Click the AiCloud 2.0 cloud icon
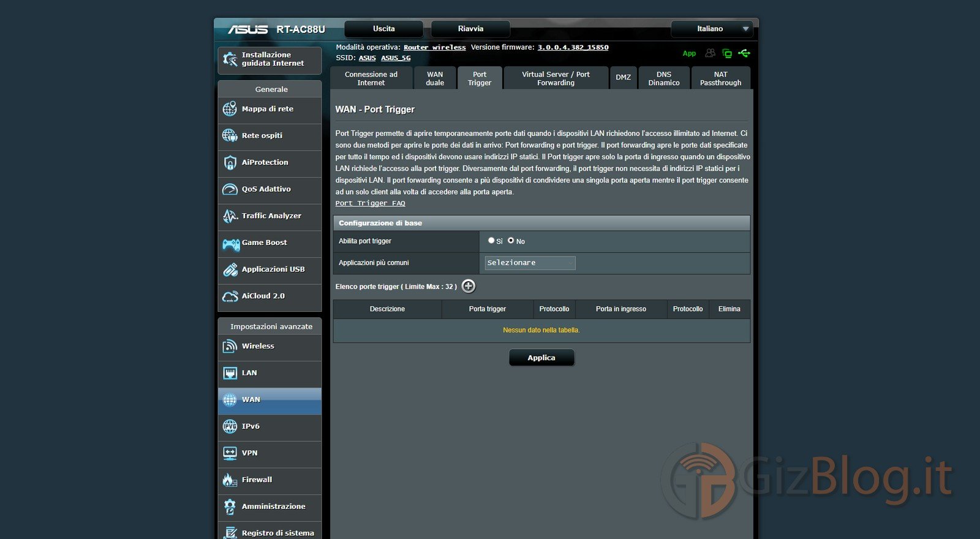 coord(230,296)
